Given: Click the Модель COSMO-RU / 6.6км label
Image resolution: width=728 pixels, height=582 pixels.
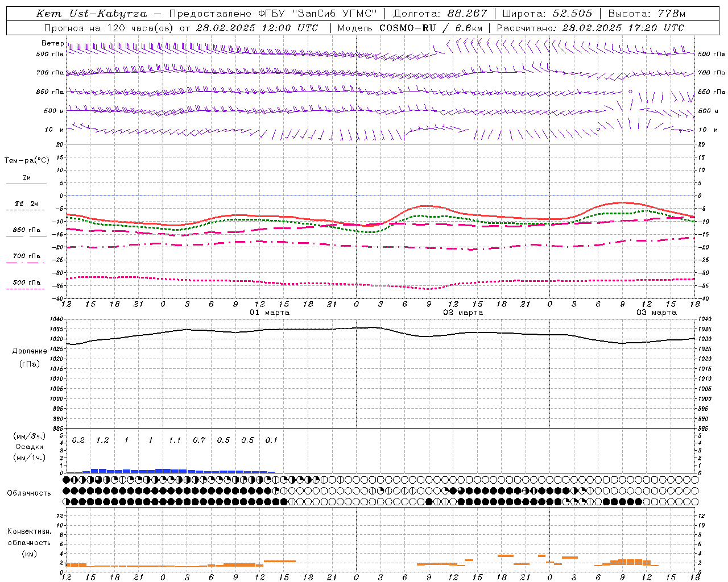Looking at the screenshot, I should (409, 28).
